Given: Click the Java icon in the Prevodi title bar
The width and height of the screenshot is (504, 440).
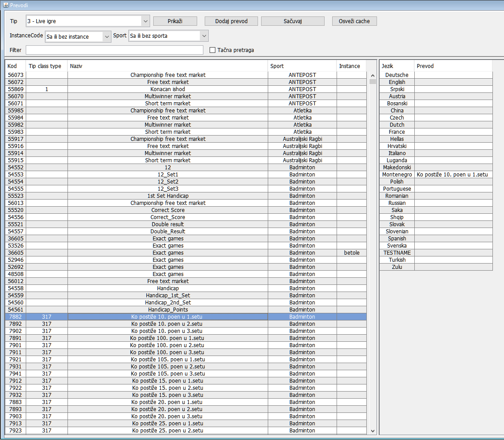Looking at the screenshot, I should click(x=5, y=5).
